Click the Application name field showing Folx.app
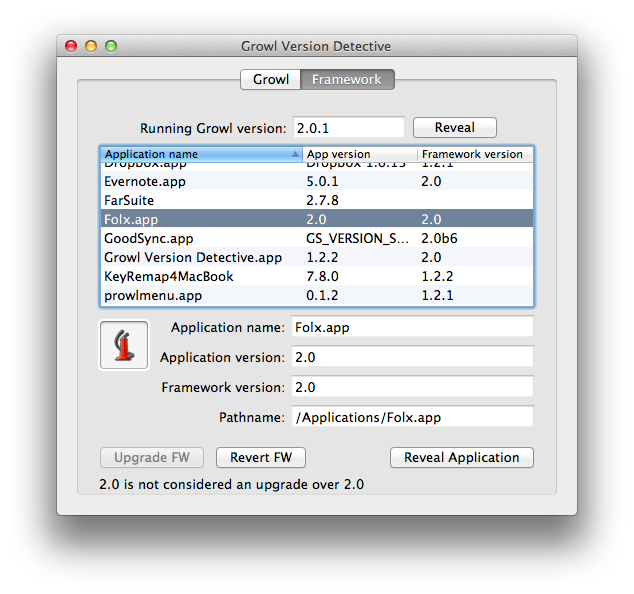 [412, 327]
